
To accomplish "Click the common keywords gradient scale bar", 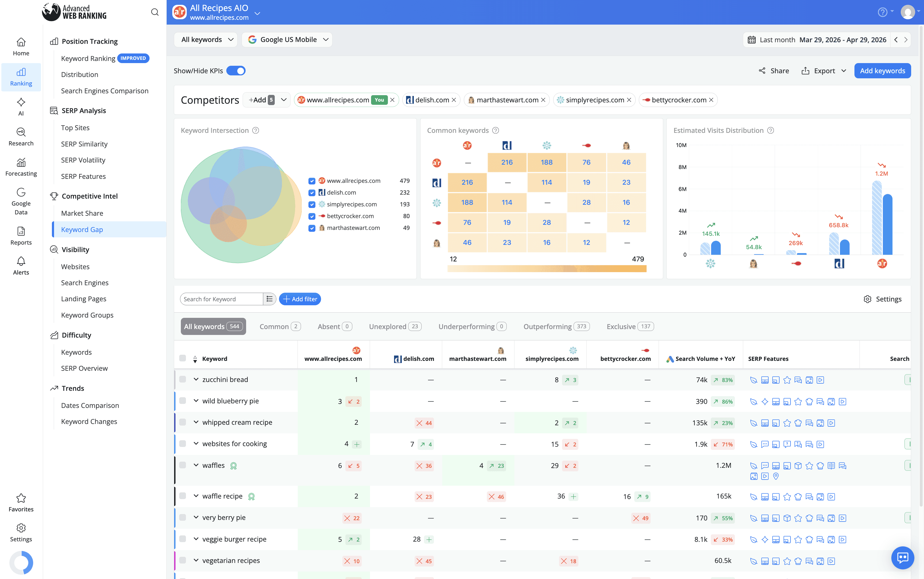I will [547, 269].
